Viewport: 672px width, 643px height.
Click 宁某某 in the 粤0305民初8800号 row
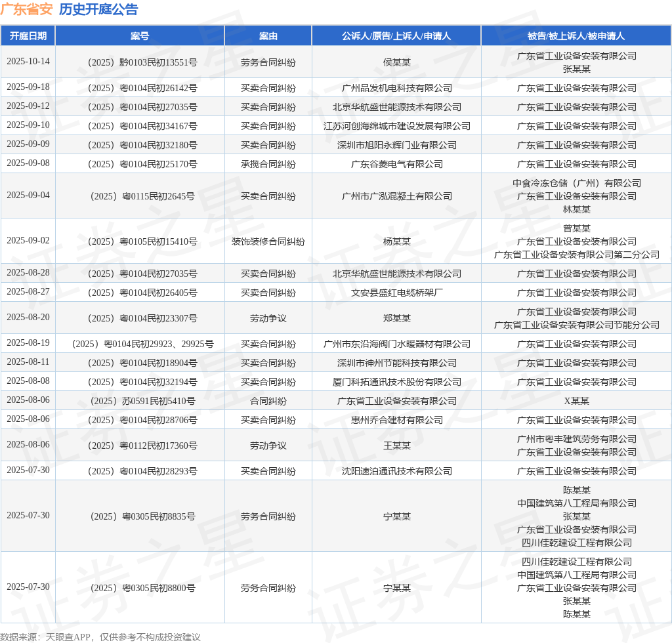(x=397, y=588)
